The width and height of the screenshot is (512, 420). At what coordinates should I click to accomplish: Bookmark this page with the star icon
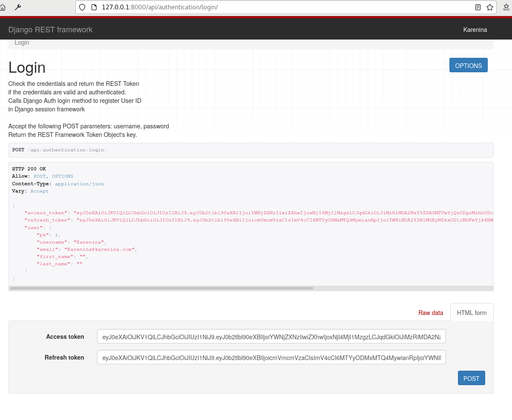[489, 7]
